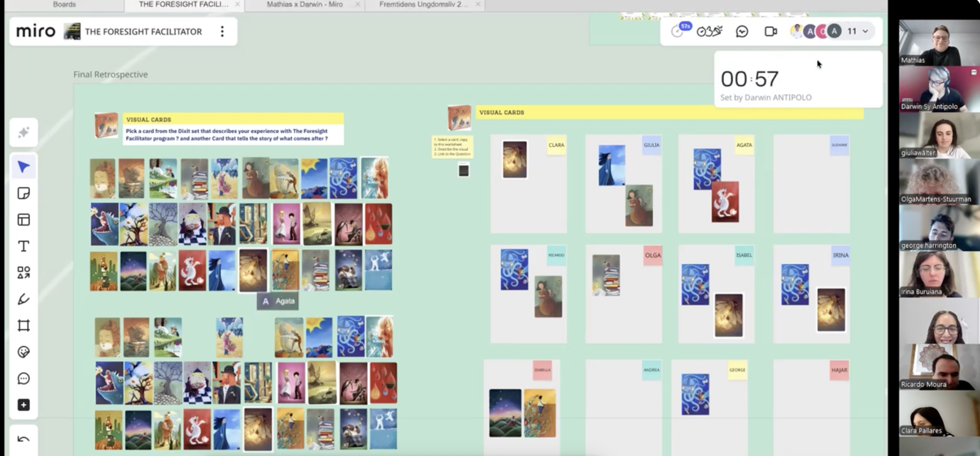Click the 00:57 countdown timer
Screen dimensions: 980x456
[x=750, y=79]
